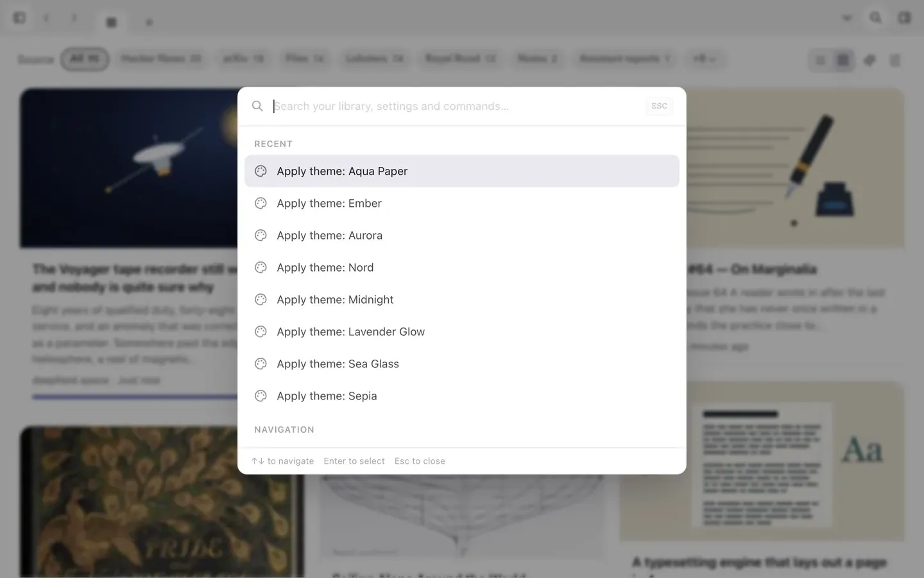Image resolution: width=924 pixels, height=578 pixels.
Task: Go forward with the right arrow icon
Action: (74, 18)
